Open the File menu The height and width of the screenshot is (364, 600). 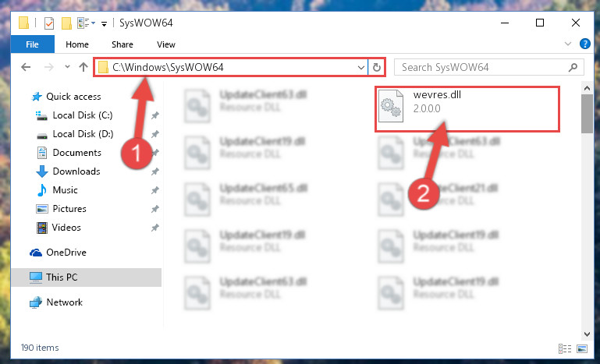pyautogui.click(x=33, y=44)
